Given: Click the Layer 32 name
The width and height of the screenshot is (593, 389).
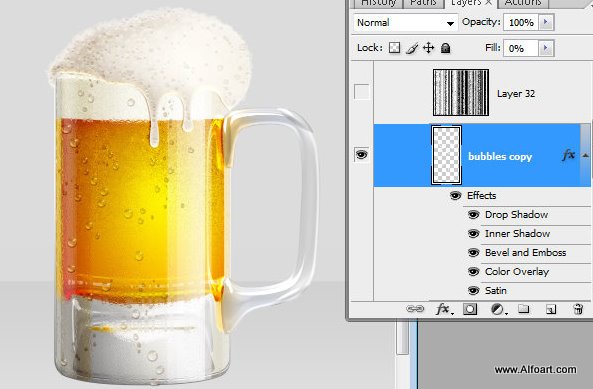Looking at the screenshot, I should pyautogui.click(x=516, y=94).
